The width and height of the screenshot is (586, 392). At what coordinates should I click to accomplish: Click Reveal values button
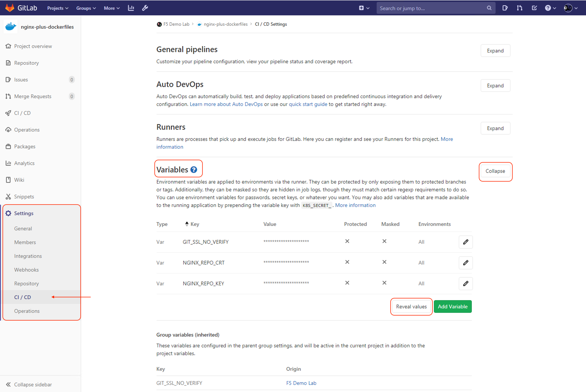411,307
